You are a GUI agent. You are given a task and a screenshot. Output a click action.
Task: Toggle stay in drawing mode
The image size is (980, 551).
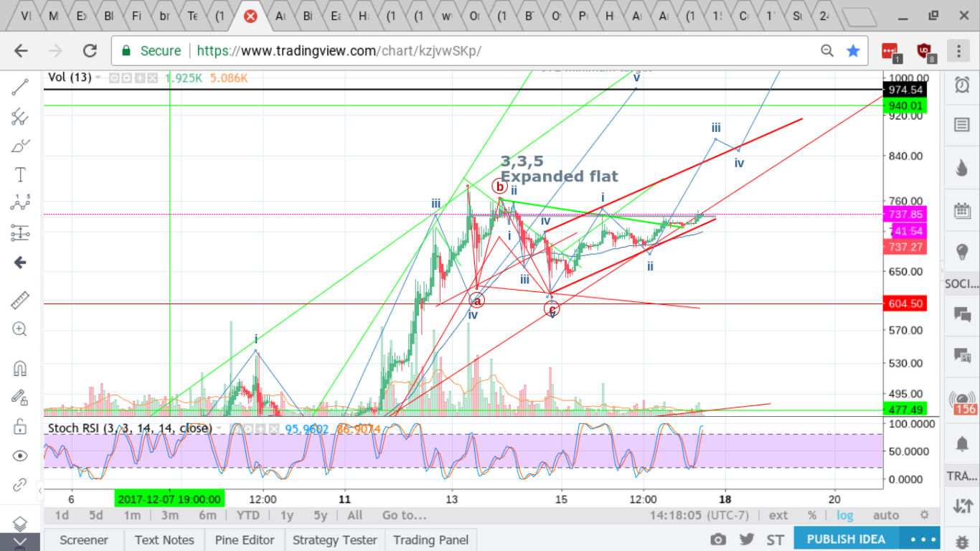pyautogui.click(x=20, y=397)
